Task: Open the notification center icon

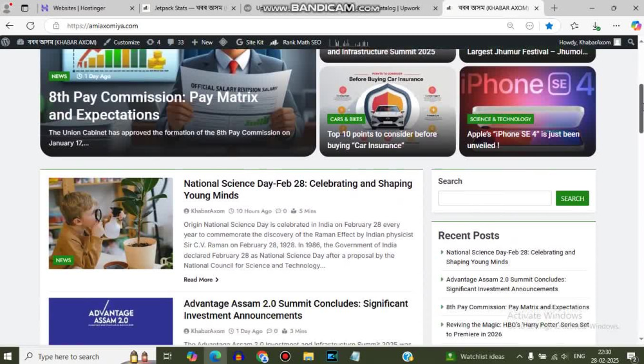Action: coord(632,356)
